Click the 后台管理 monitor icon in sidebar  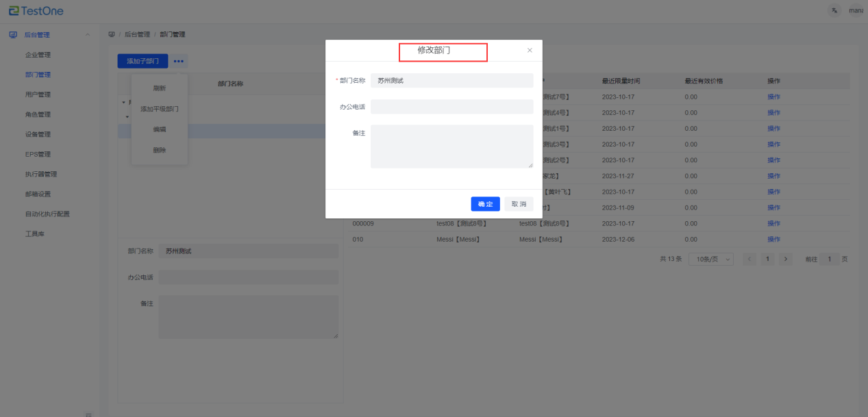pos(13,35)
